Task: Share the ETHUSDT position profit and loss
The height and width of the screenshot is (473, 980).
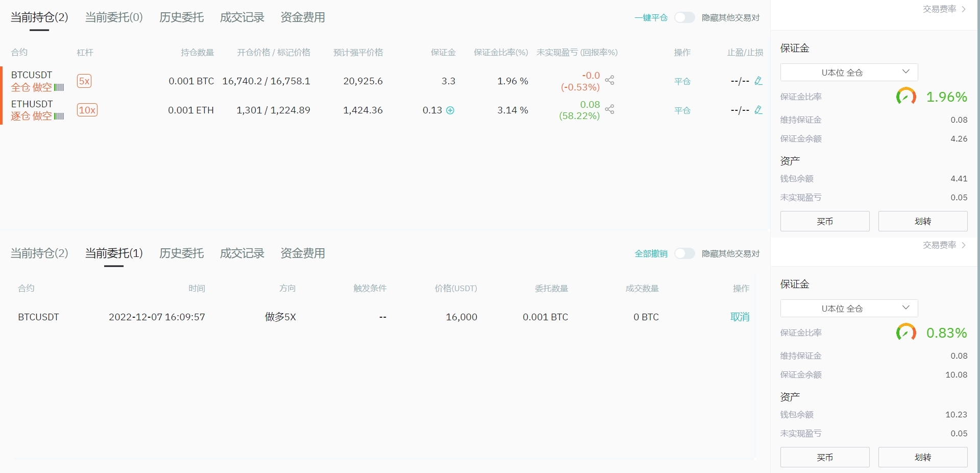Action: point(609,109)
